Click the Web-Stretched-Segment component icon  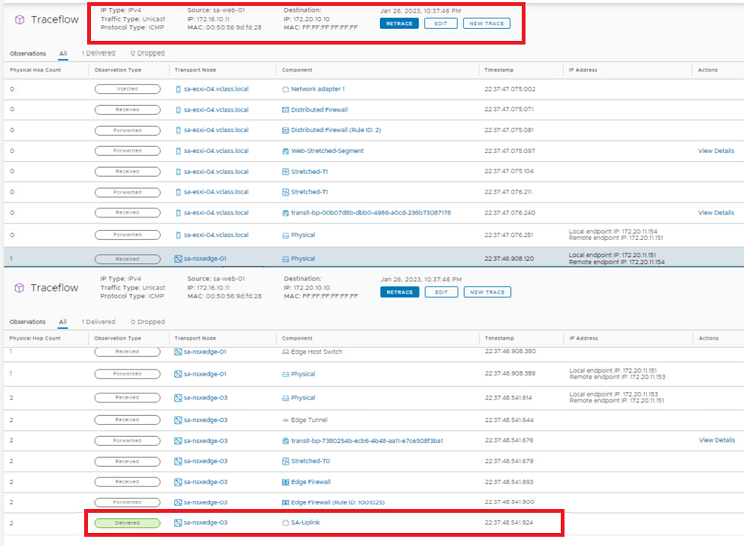[x=285, y=151]
